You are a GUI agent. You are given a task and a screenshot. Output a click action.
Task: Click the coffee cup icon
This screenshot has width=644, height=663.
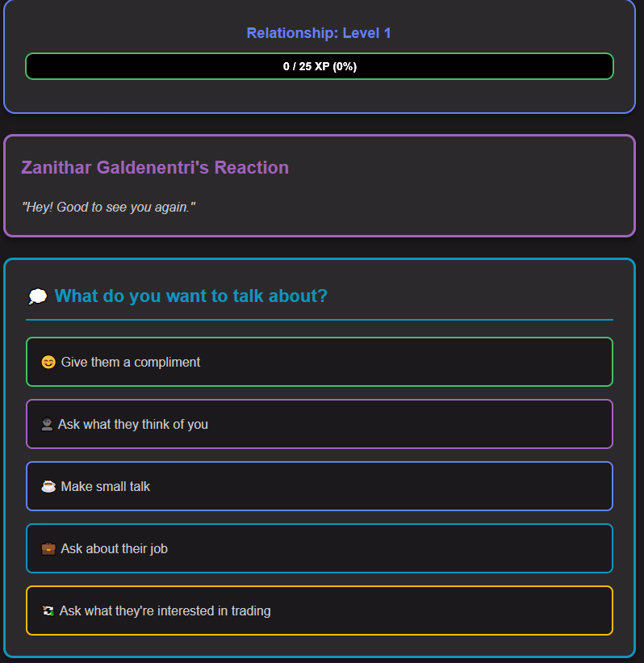pos(48,486)
